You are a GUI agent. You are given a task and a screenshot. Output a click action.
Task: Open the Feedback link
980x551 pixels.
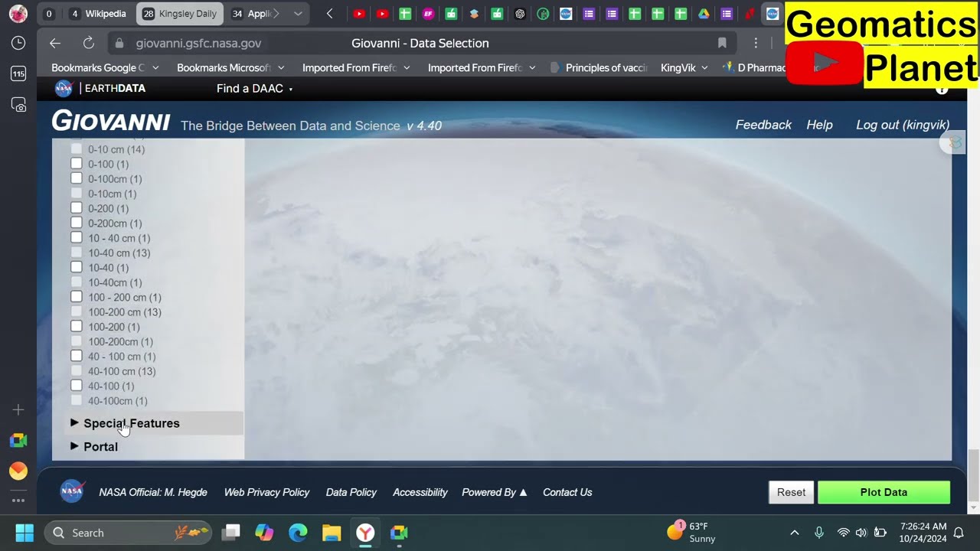click(x=763, y=125)
